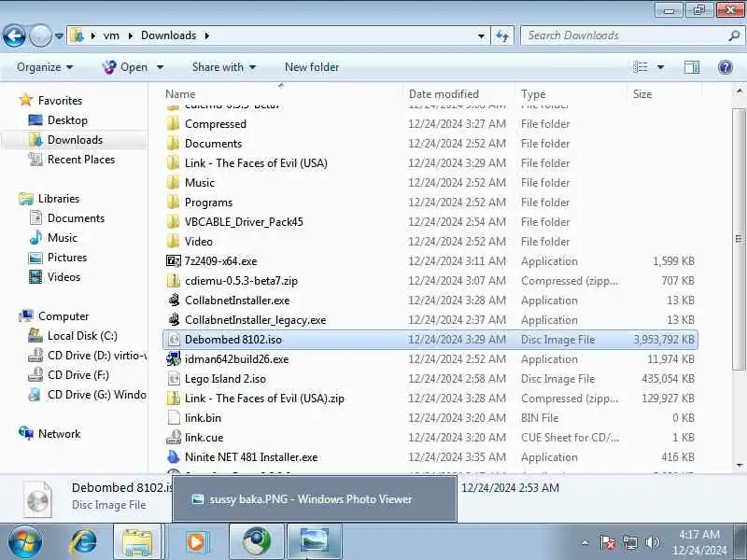Click the Downloads breadcrumb in address bar
Screen dimensions: 747x560
[x=168, y=35]
